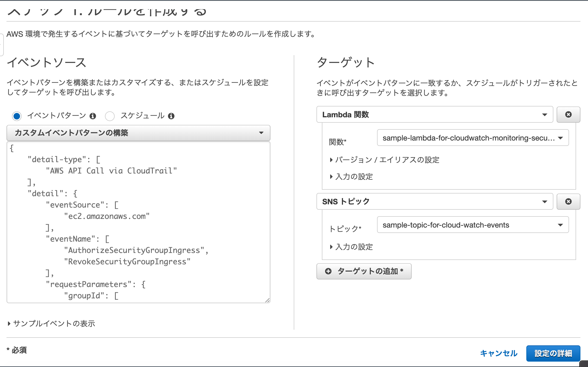Expand バージョン / エイリアスの設定
Image resolution: width=588 pixels, height=367 pixels.
pyautogui.click(x=385, y=160)
